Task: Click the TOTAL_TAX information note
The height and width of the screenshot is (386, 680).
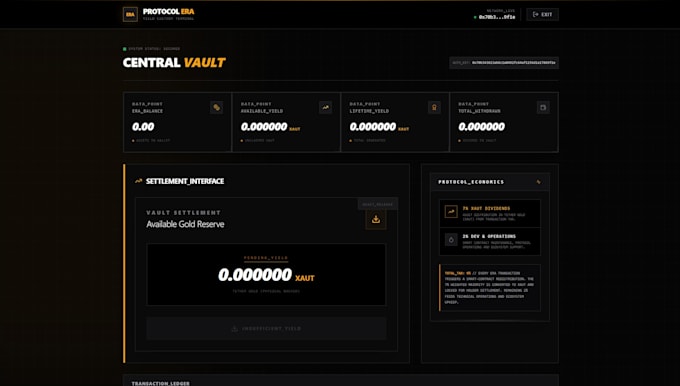Action: tap(490, 288)
